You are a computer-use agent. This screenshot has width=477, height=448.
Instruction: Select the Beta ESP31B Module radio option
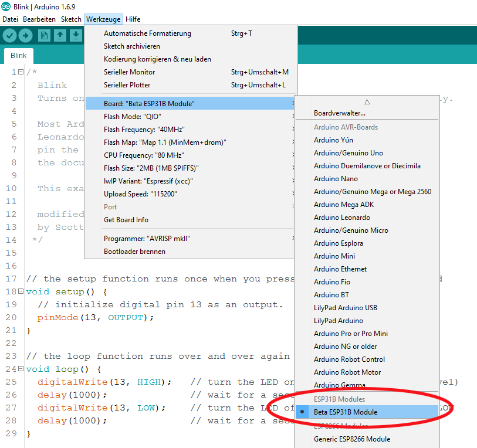(x=346, y=412)
